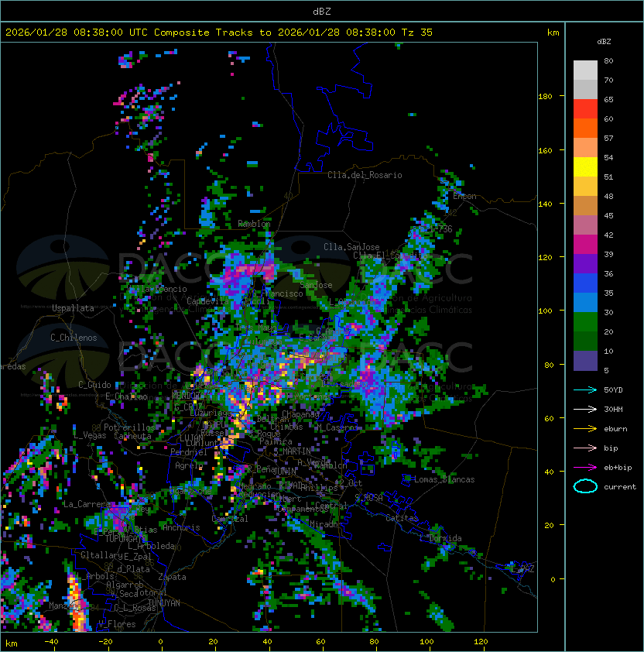Screen dimensions: 644x652
Task: Click the cyan 'current' ellipse icon
Action: [585, 486]
